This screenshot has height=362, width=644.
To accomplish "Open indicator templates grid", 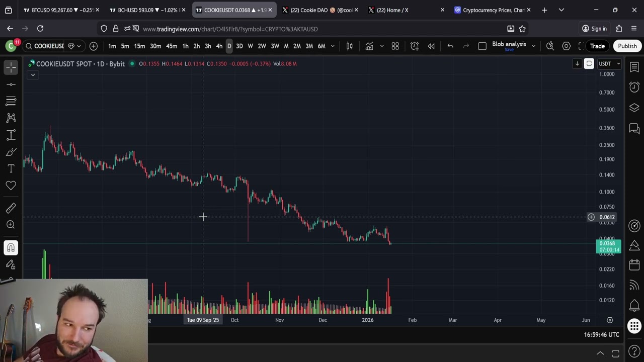I will click(x=395, y=46).
